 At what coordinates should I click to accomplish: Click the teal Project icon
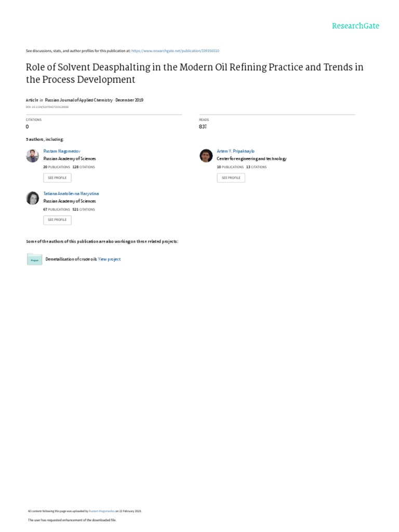coord(34,259)
